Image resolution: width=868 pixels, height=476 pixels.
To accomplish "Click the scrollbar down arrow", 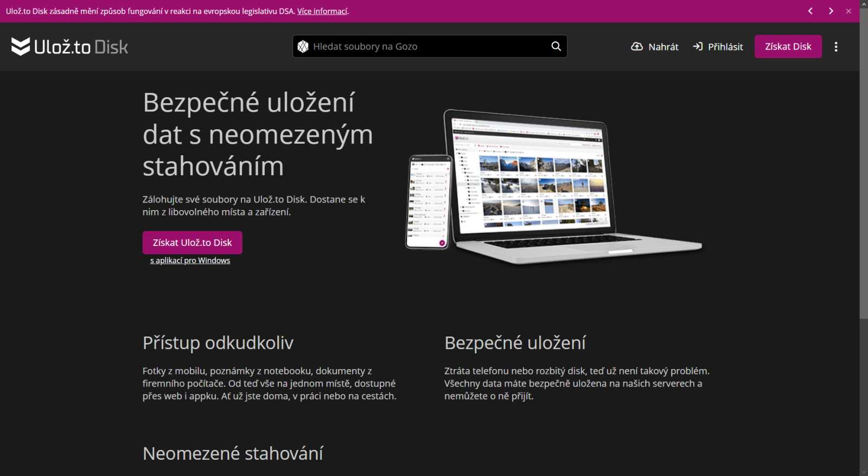I will (864, 472).
